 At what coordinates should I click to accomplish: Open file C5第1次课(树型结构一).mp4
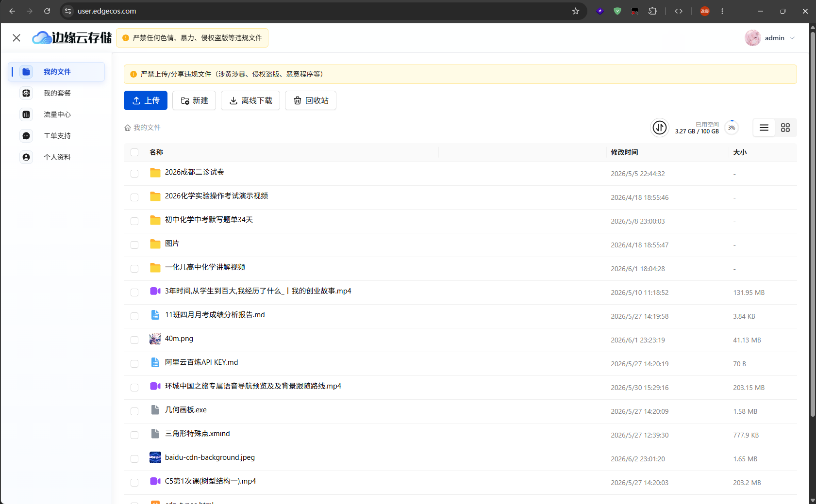pos(211,481)
